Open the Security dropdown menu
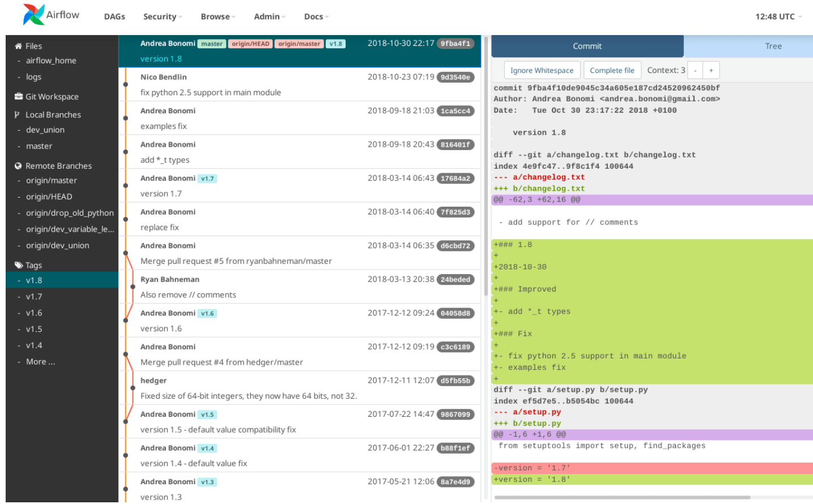This screenshot has height=504, width=813. [163, 16]
